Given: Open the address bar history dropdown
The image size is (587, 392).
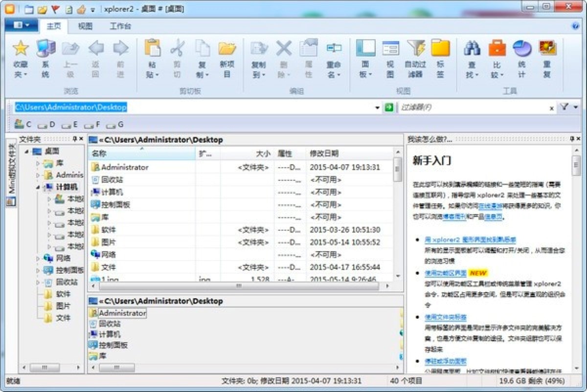Looking at the screenshot, I should 377,107.
